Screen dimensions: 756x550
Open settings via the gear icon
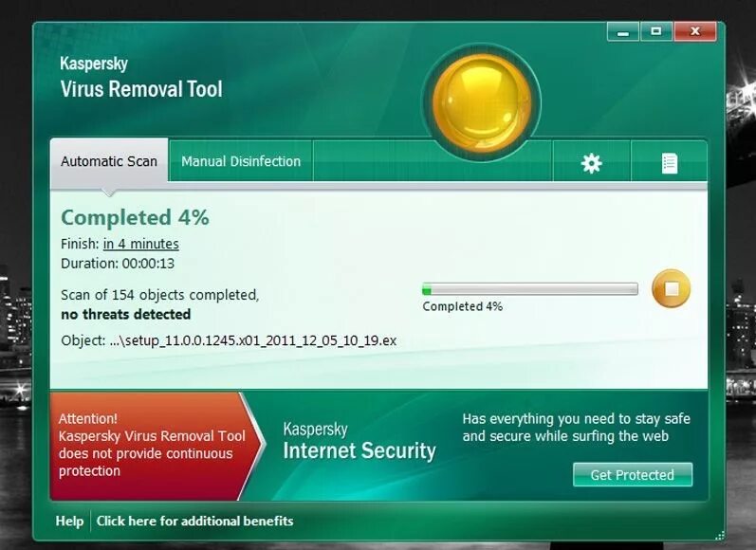click(591, 163)
